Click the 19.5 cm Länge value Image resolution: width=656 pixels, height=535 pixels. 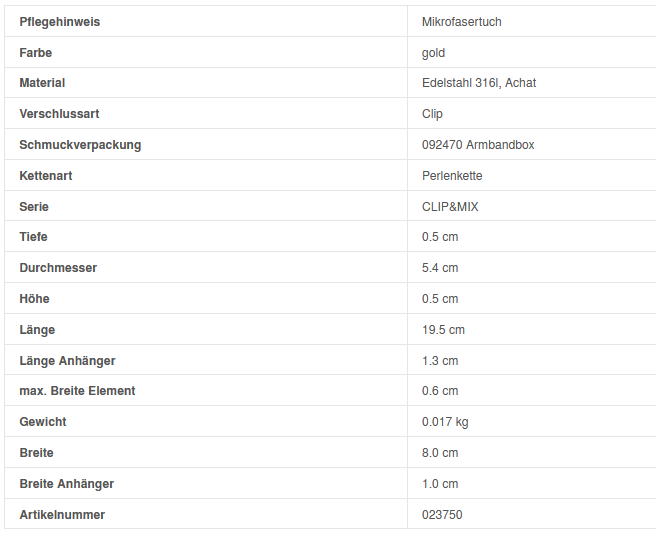tap(443, 330)
